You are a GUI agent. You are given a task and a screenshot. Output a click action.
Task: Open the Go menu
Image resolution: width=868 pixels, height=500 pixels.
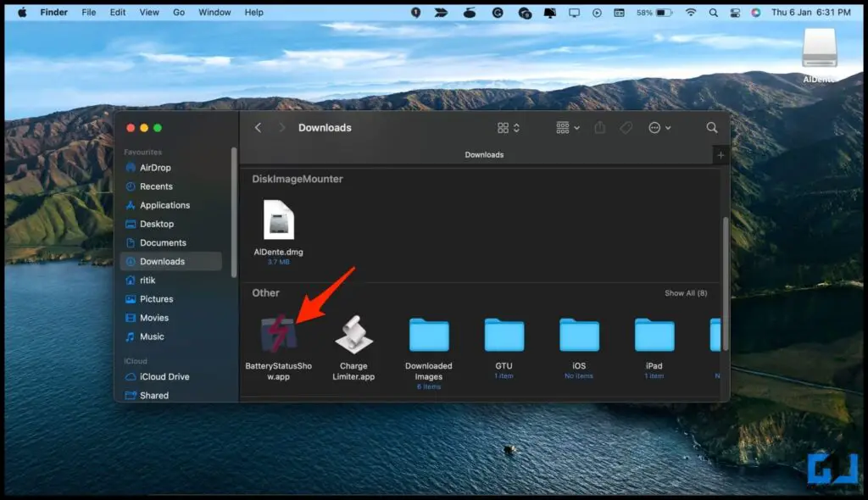179,13
